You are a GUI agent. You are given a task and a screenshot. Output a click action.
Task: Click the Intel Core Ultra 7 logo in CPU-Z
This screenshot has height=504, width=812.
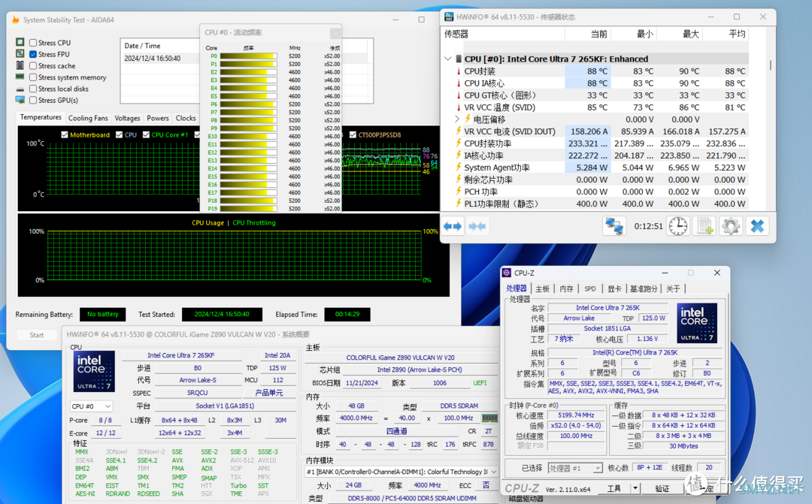(697, 323)
